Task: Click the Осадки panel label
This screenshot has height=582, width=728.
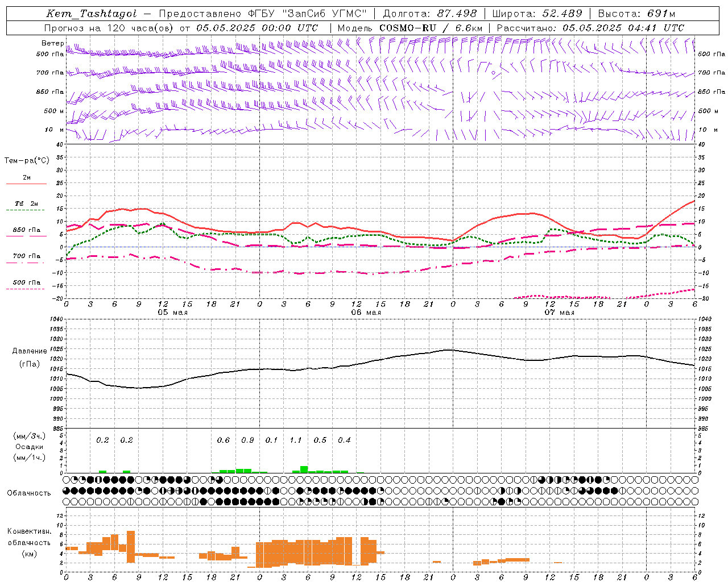Action: [x=29, y=447]
